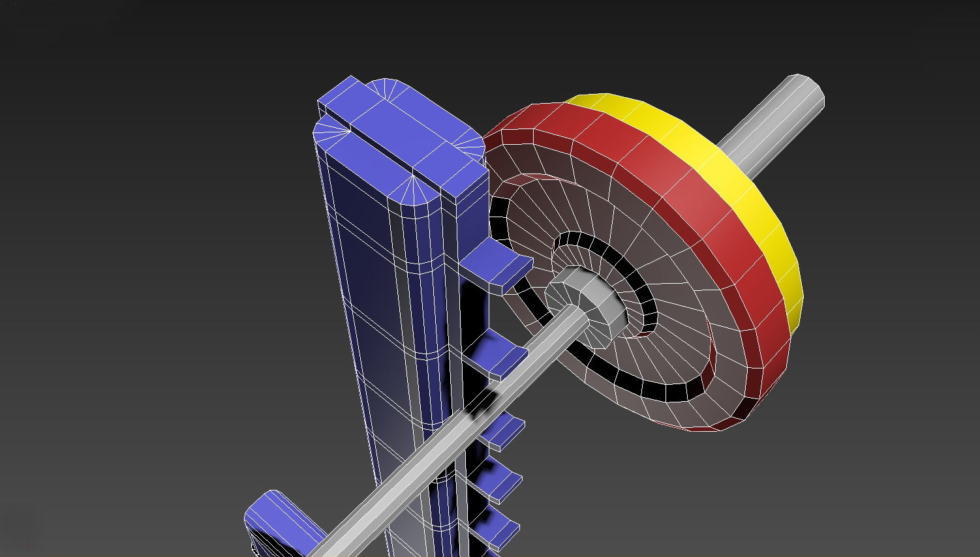Click the fourth blue rack tooth

(506, 481)
